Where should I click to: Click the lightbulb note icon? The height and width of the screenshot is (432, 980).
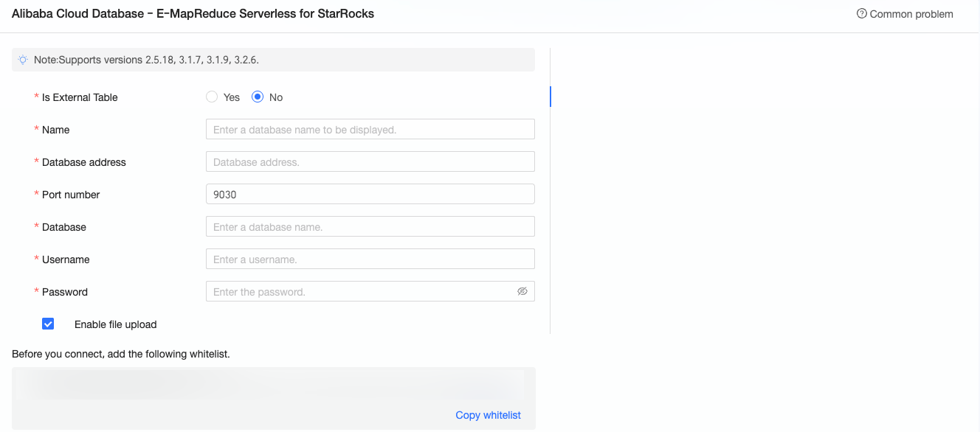(23, 60)
